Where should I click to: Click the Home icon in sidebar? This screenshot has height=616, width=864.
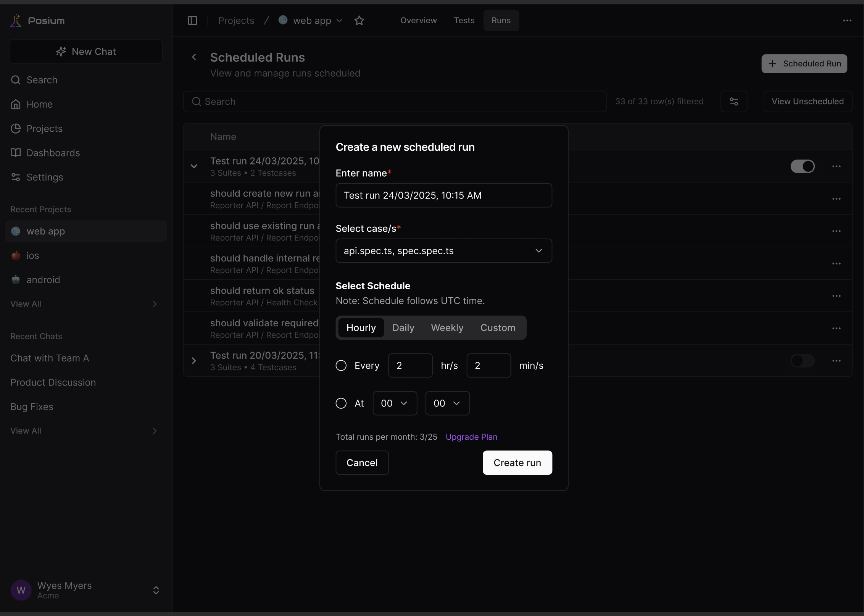16,104
